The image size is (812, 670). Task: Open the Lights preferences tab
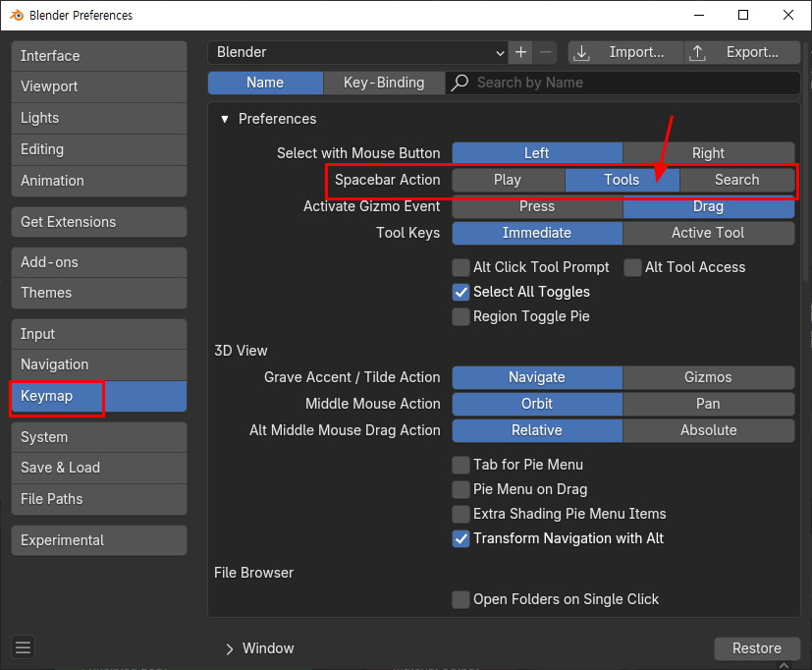99,118
